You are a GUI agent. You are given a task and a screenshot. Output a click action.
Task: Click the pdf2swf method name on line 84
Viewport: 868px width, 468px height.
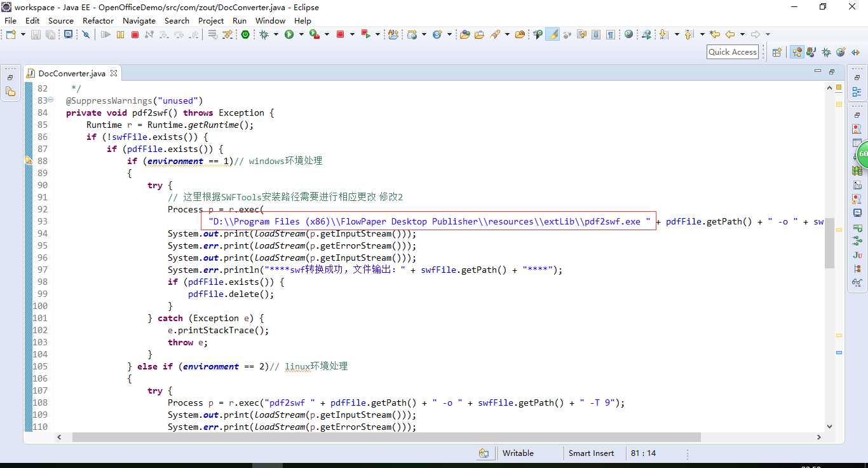click(x=150, y=113)
